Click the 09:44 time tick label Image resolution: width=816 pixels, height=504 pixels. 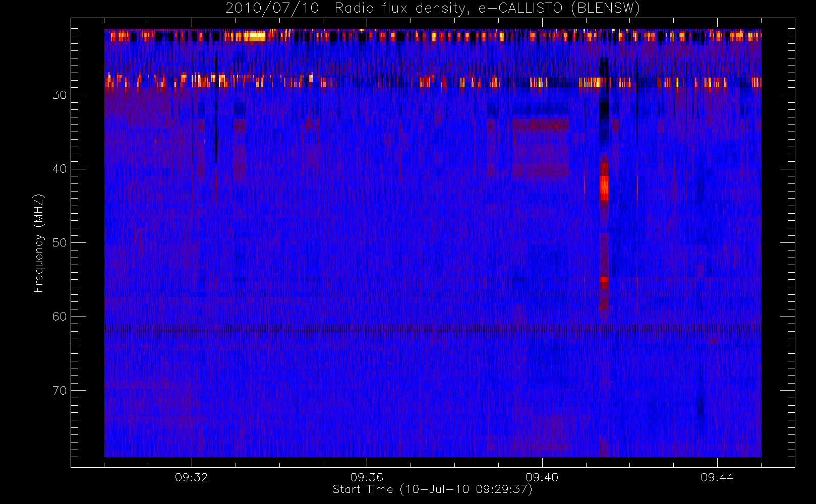pos(717,477)
